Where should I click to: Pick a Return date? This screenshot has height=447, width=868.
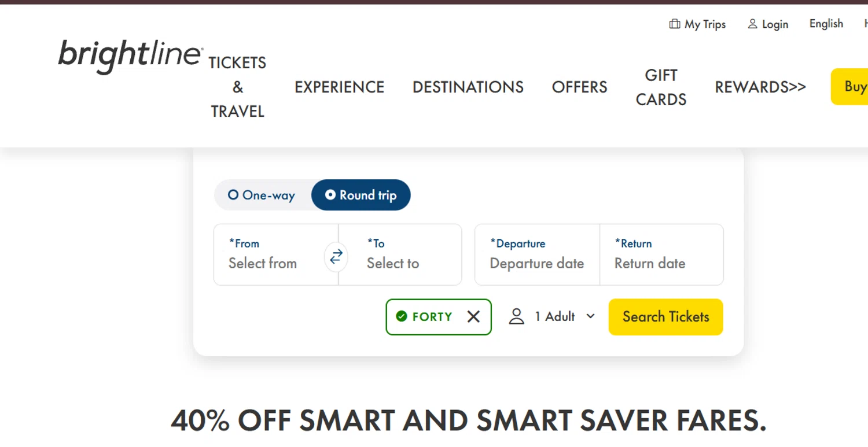(x=661, y=254)
